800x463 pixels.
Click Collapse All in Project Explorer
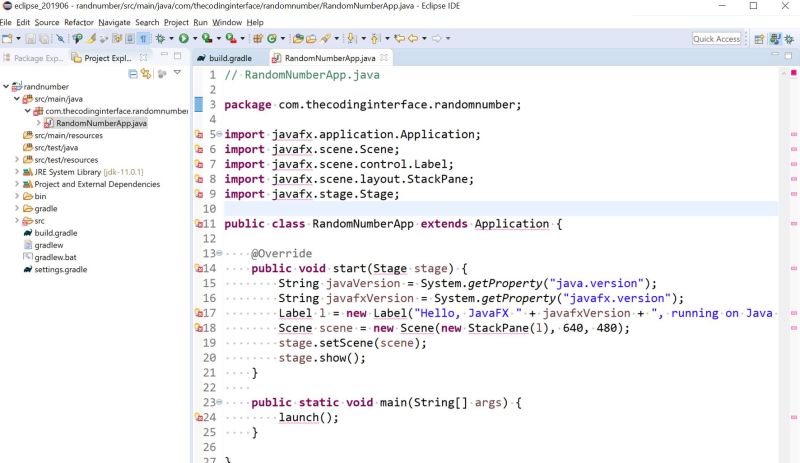[x=133, y=74]
